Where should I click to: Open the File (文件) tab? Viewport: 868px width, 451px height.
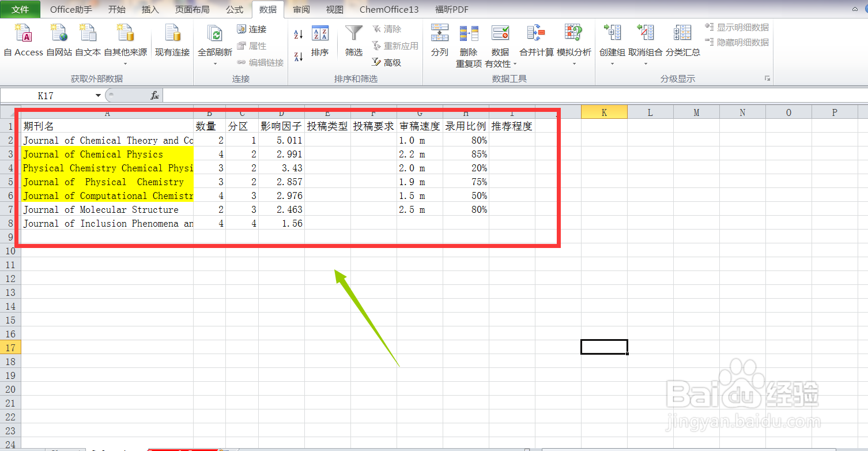[20, 9]
